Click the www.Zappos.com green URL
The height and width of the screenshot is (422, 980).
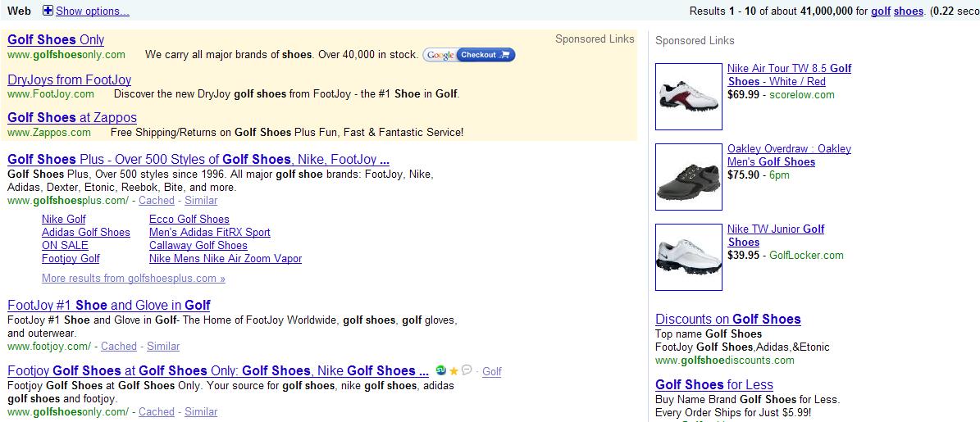48,133
